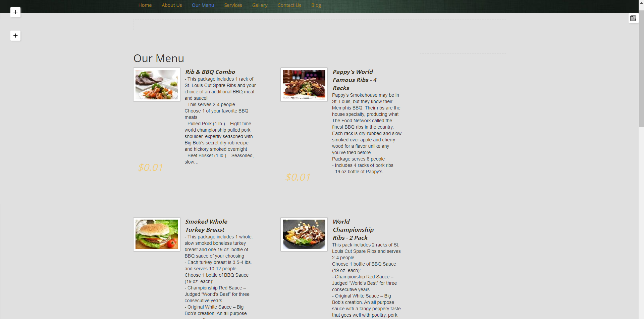Click the burger thumbnail image

157,234
